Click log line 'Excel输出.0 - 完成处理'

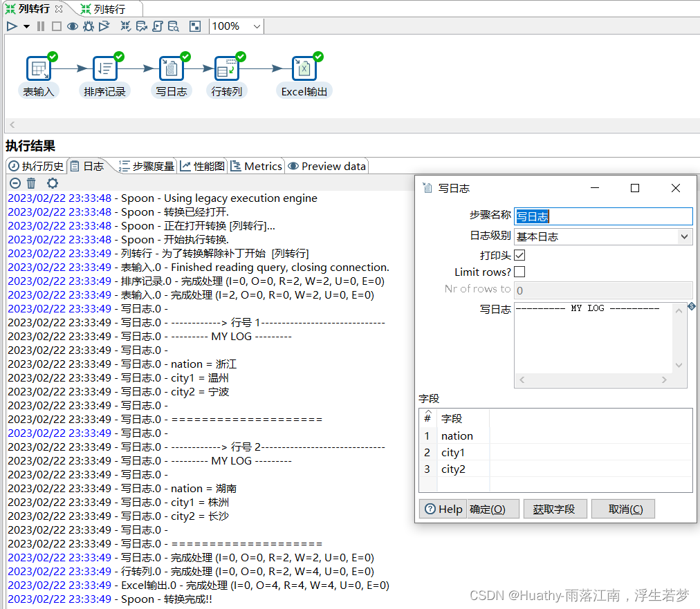174,585
